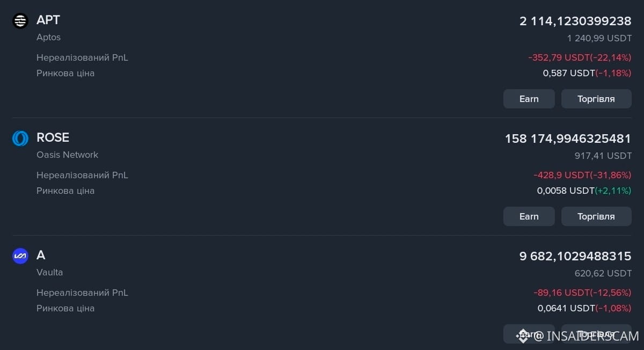Click the Oasis Network subtitle
Screen dimensions: 644x350
pos(67,155)
